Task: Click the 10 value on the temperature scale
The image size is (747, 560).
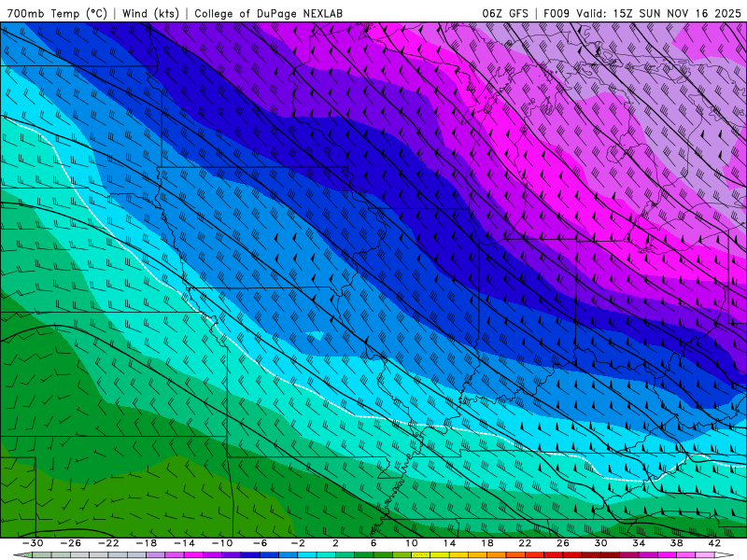Action: (412, 543)
